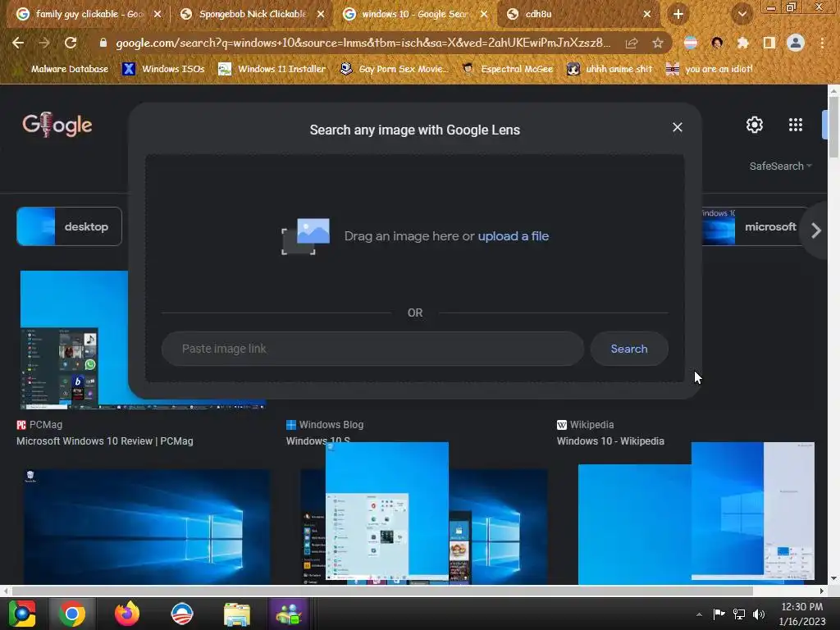Click 'upload a file' link
Screen dimensions: 840x630
pyautogui.click(x=513, y=236)
